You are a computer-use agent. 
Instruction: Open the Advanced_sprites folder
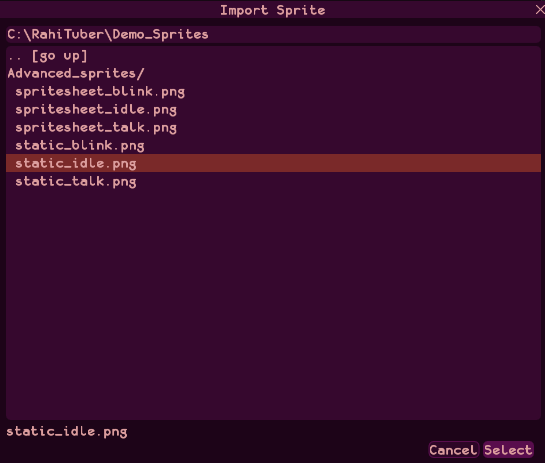point(273,74)
